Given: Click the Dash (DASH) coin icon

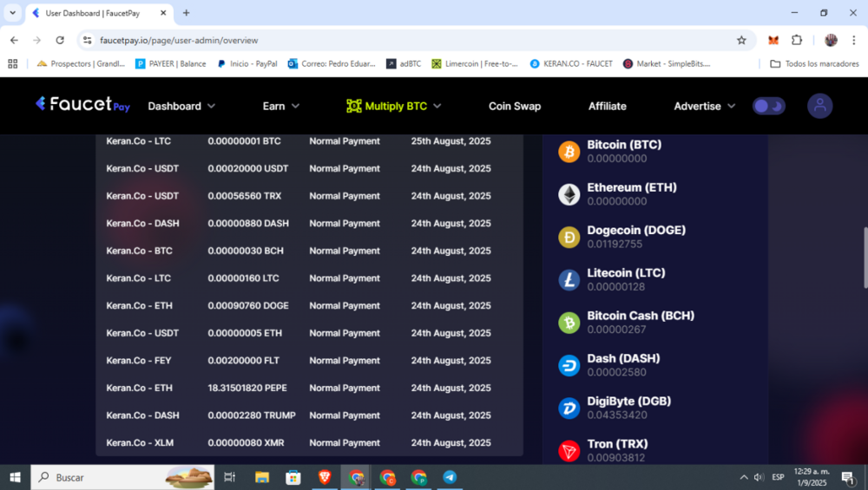Looking at the screenshot, I should 569,365.
